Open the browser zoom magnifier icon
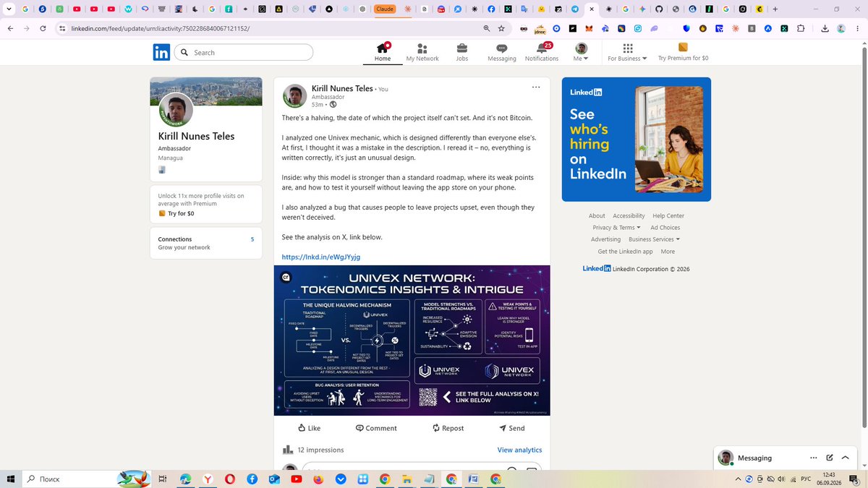This screenshot has width=868, height=488. coord(487,28)
